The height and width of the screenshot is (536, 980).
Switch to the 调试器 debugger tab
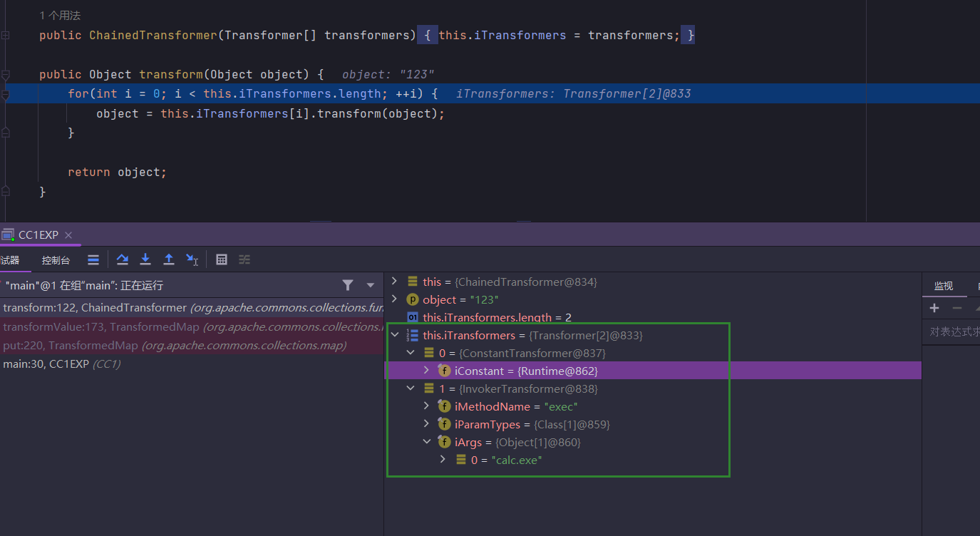click(10, 260)
